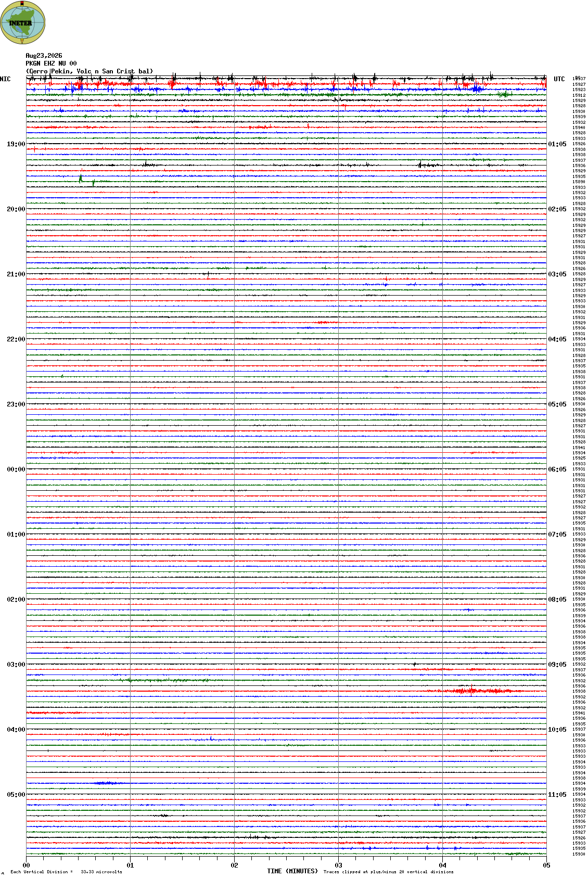This screenshot has width=588, height=879.
Task: Click the NIC local time header
Action: coord(5,79)
